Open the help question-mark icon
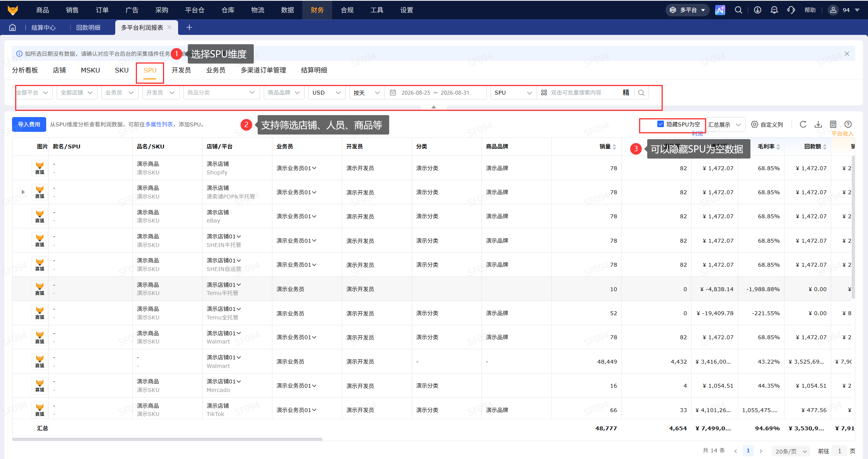Viewport: 868px width, 459px height. point(848,124)
